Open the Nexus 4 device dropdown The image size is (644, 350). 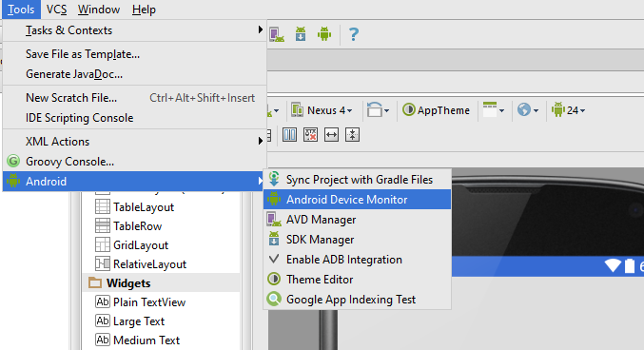pyautogui.click(x=322, y=110)
